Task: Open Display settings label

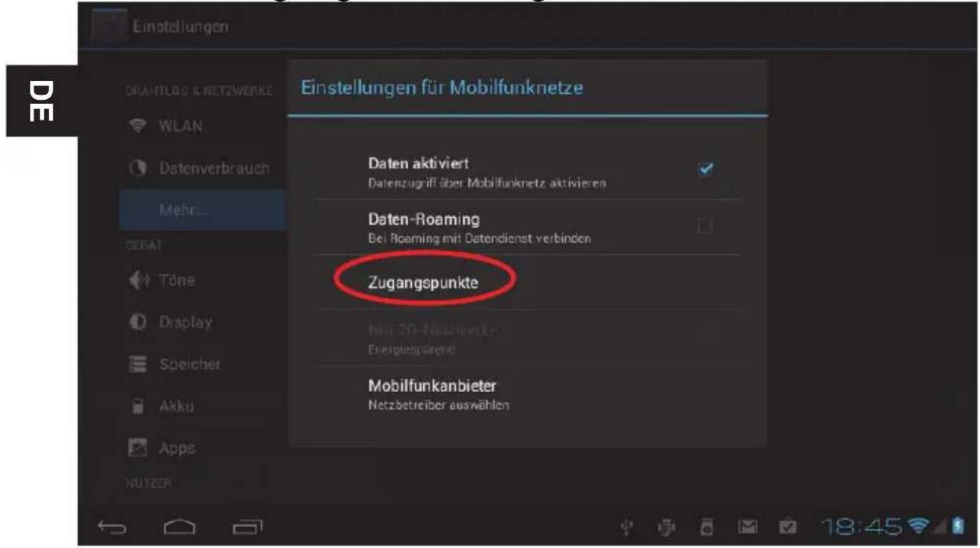Action: pyautogui.click(x=185, y=323)
